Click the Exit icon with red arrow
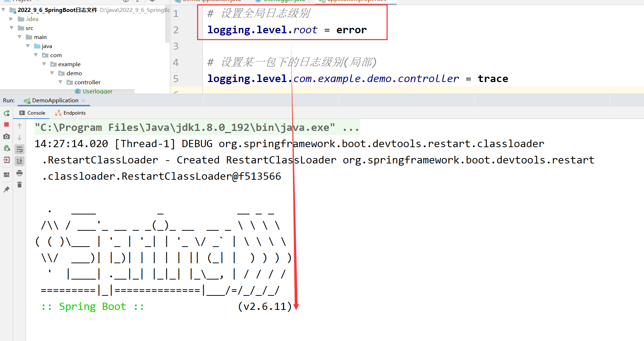Viewport: 644px width, 341px height. [7, 160]
